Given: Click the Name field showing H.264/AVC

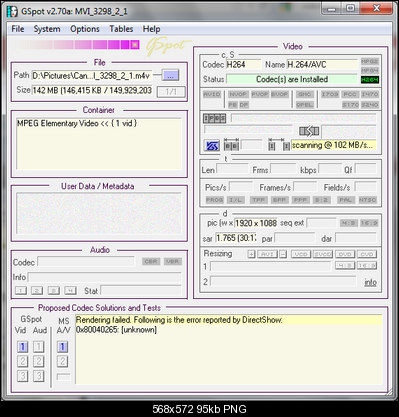Looking at the screenshot, I should point(322,64).
